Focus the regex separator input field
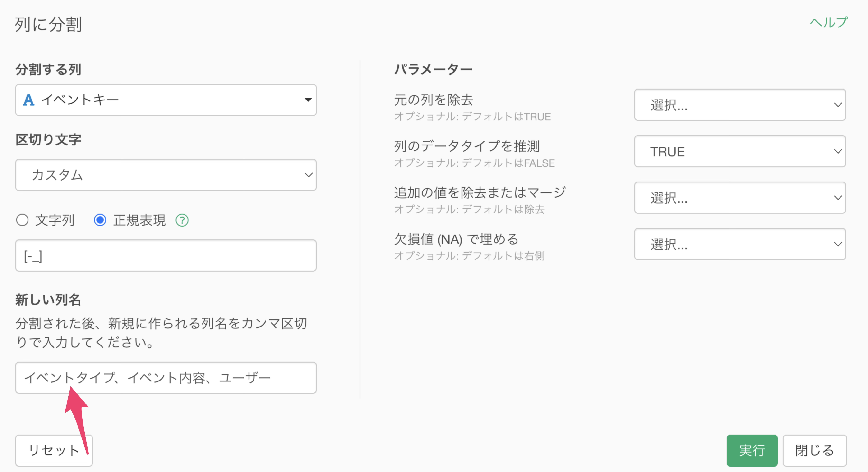868x472 pixels. (x=166, y=255)
